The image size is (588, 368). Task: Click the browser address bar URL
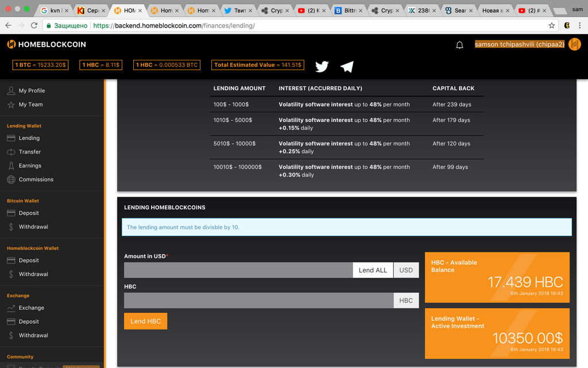[174, 25]
